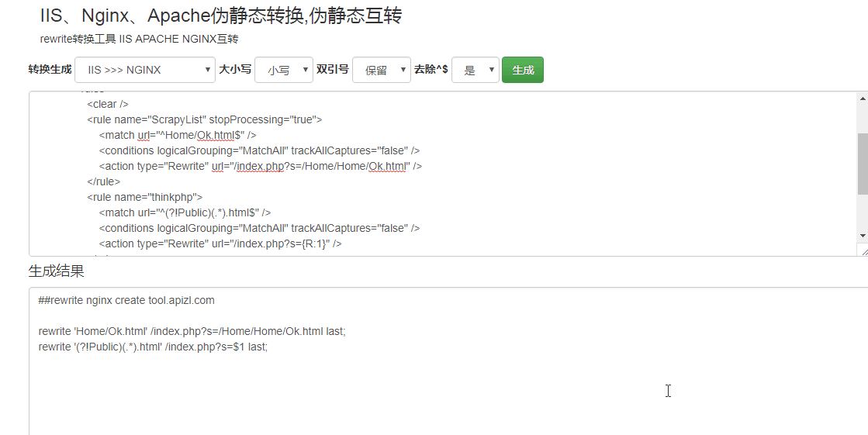Open the 双引号 dropdown showing 保留
This screenshot has height=435, width=868.
coord(382,70)
